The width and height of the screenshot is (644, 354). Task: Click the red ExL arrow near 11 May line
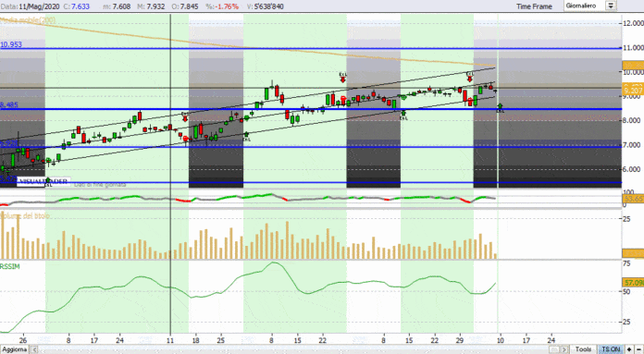(185, 116)
